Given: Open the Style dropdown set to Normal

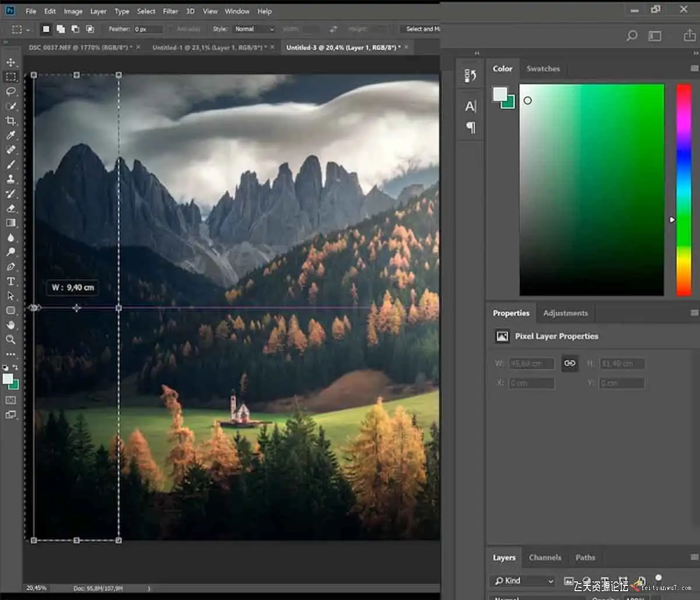Looking at the screenshot, I should point(254,29).
